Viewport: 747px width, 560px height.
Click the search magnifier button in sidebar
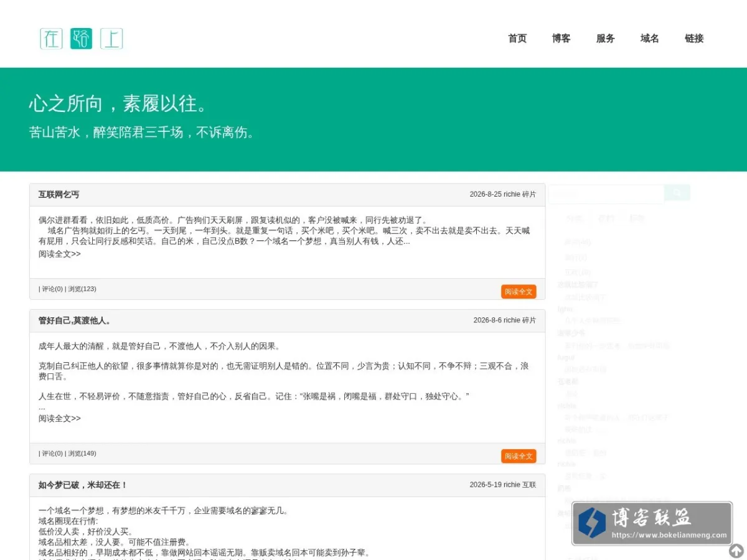coord(677,193)
